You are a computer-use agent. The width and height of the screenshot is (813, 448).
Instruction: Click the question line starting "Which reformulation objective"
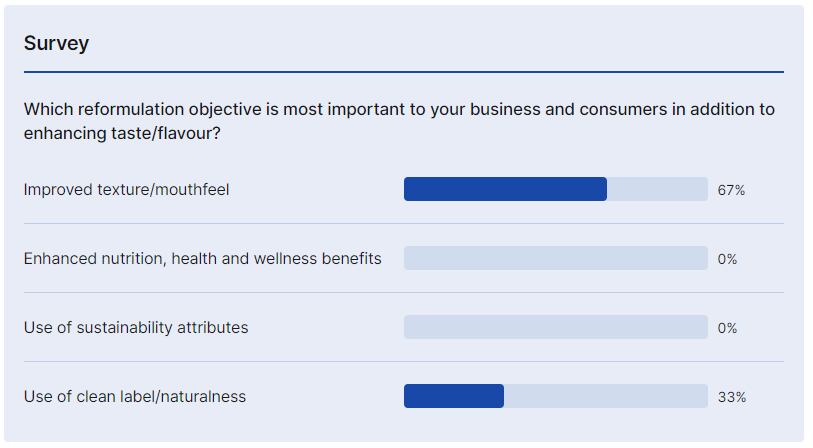399,109
